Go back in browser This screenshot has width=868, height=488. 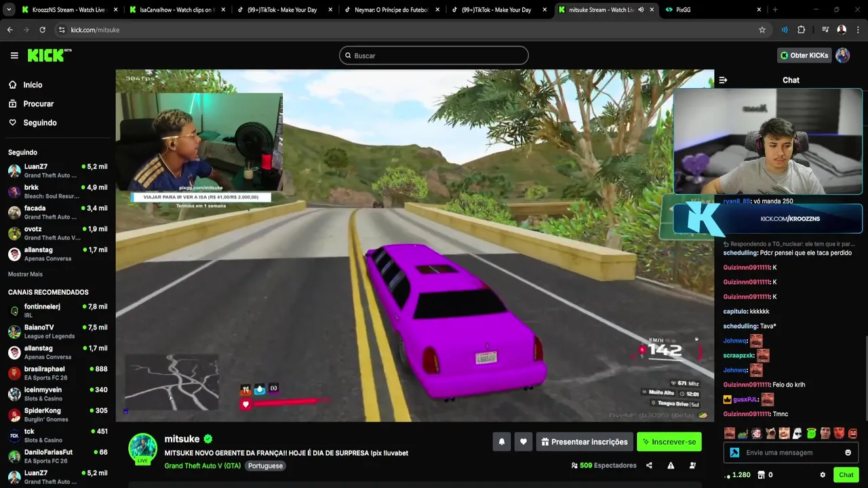click(10, 30)
